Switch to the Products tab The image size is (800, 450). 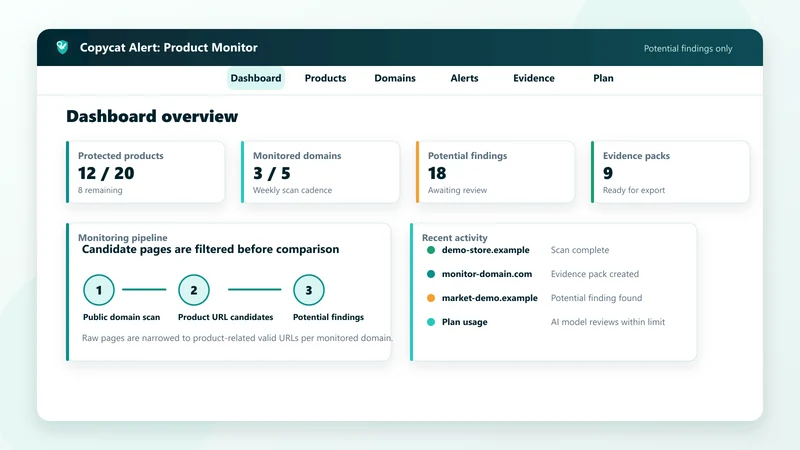[326, 78]
